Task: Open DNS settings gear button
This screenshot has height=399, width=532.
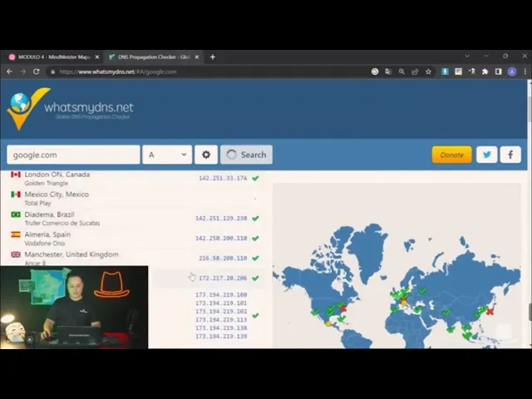Action: [206, 155]
